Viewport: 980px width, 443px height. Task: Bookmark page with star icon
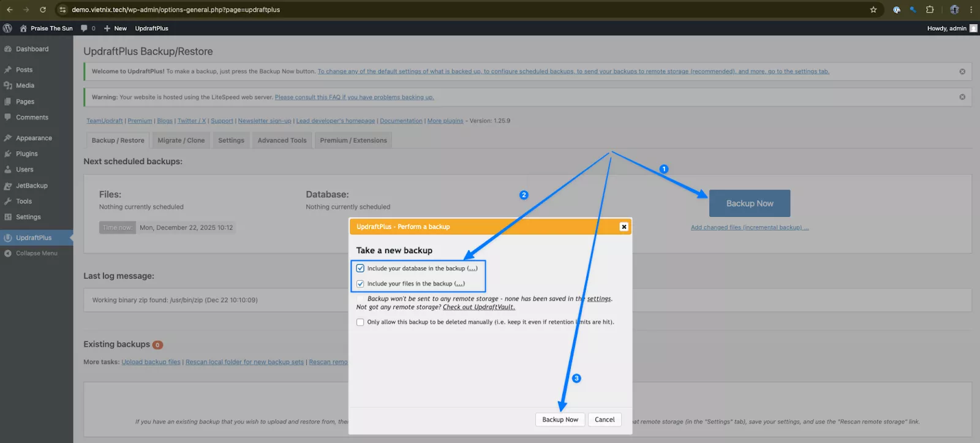click(873, 10)
